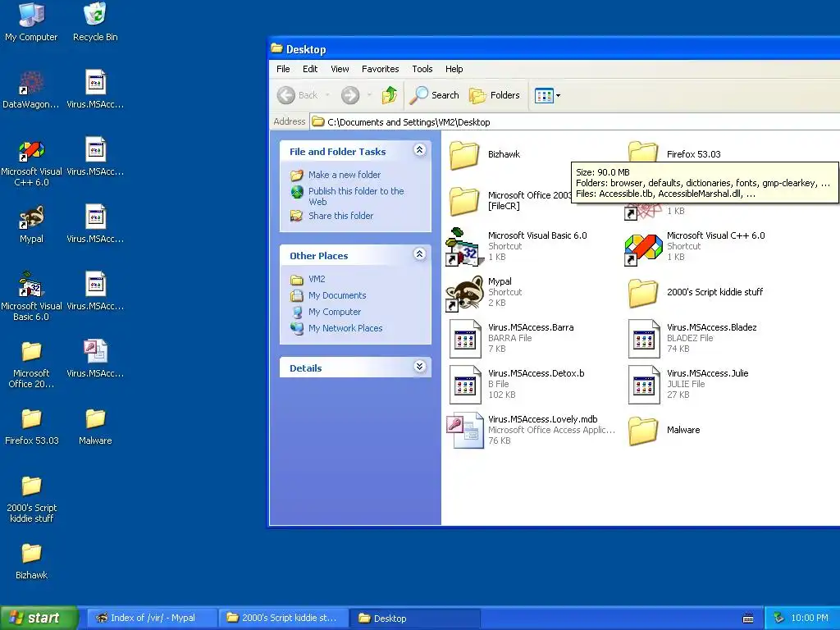The width and height of the screenshot is (840, 630).
Task: Click the Desktop window title bar
Action: pyautogui.click(x=555, y=49)
